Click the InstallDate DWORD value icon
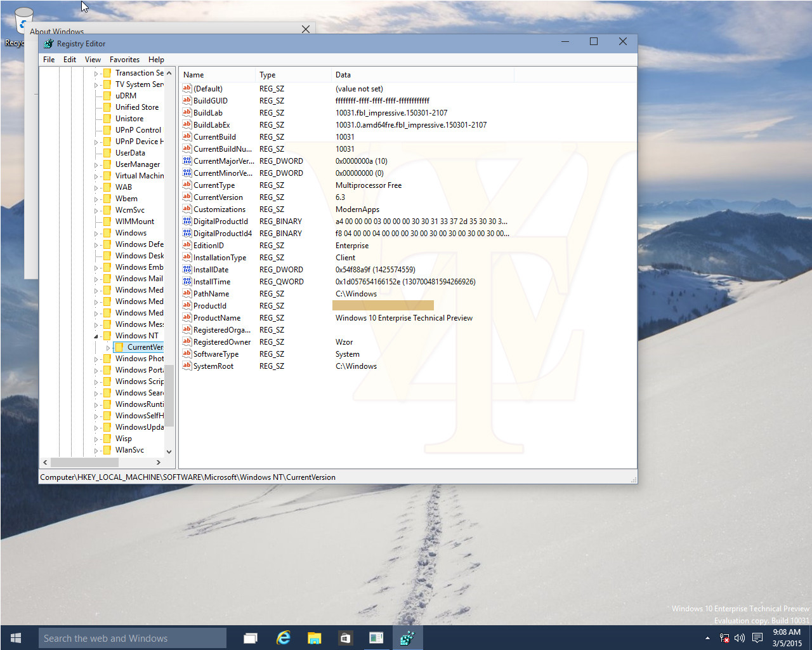This screenshot has height=650, width=812. tap(187, 269)
